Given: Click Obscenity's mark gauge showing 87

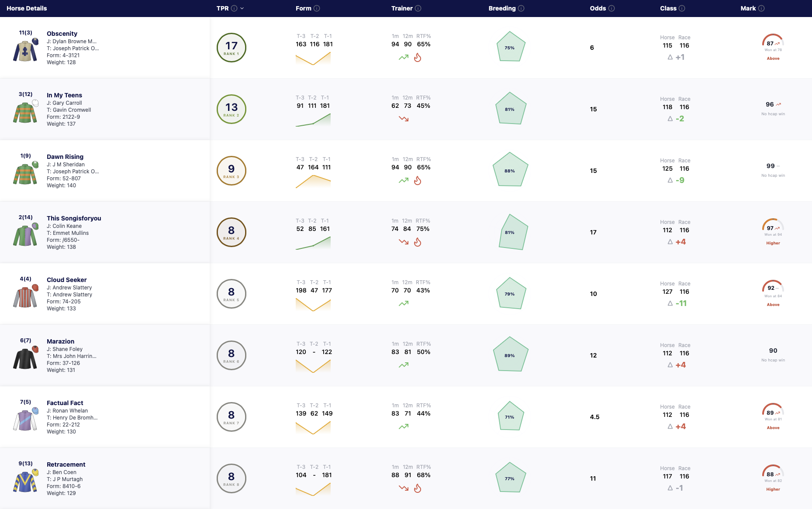Looking at the screenshot, I should pyautogui.click(x=773, y=41).
